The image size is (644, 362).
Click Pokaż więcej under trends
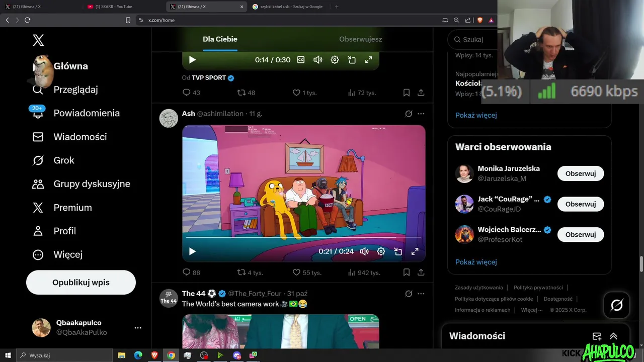click(476, 115)
